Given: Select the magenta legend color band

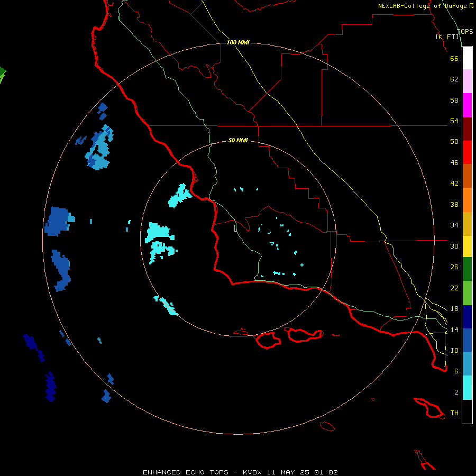Looking at the screenshot, I should click(x=467, y=105).
